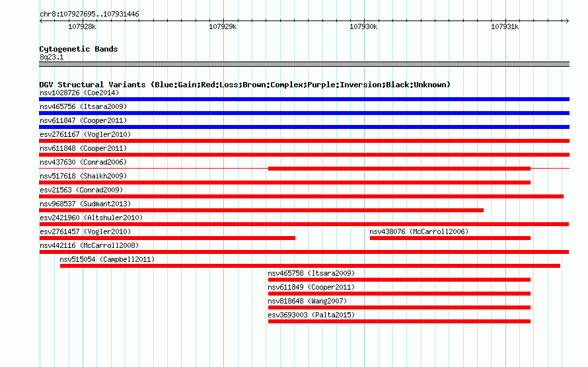
Task: Select esv3693003 (Palta2015) label
Action: click(311, 315)
